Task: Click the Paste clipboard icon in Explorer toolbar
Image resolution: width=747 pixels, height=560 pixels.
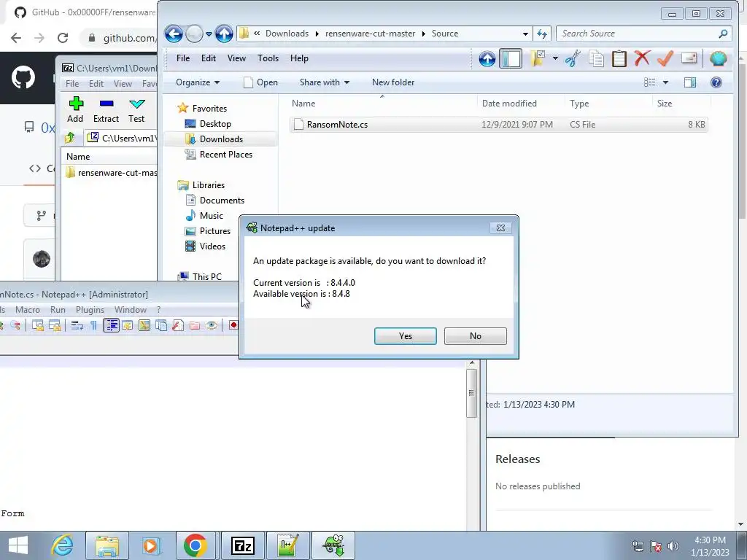Action: [619, 58]
